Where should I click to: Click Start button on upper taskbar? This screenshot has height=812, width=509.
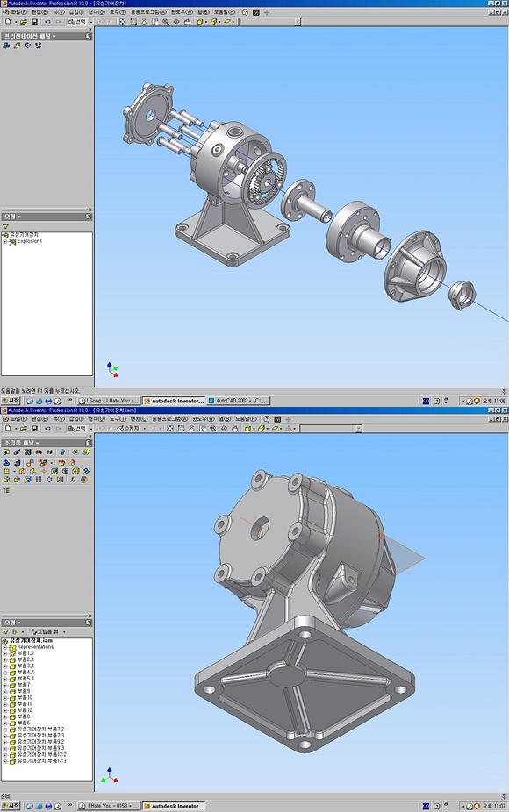coord(11,401)
